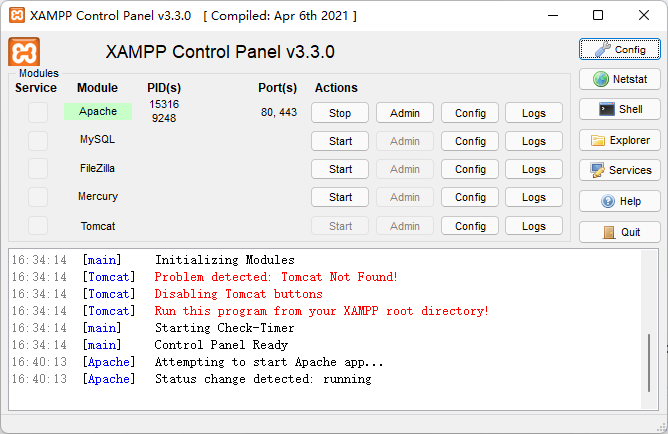Click the title bar XAMPP icon
Screen dimensions: 668x434
tap(17, 15)
